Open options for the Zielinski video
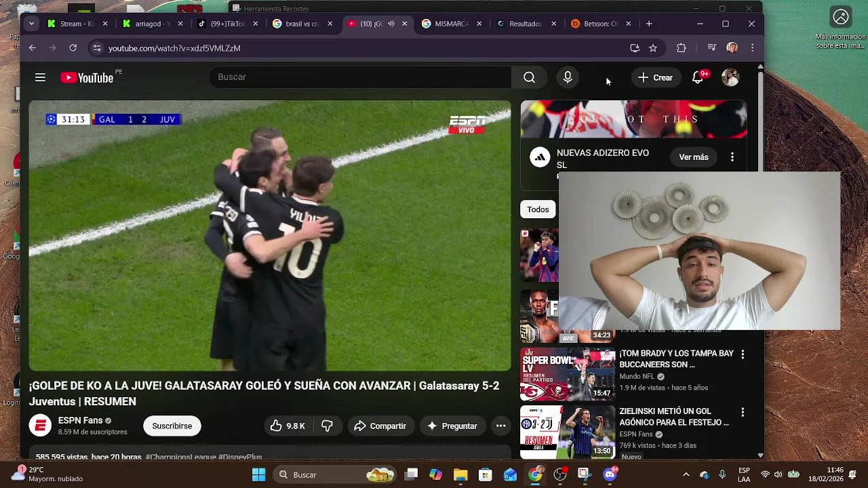The width and height of the screenshot is (868, 488). (x=743, y=412)
